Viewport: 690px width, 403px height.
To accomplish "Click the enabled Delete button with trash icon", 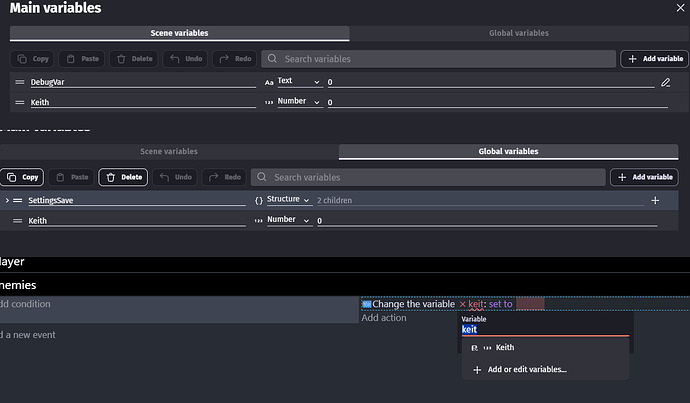I will 122,177.
